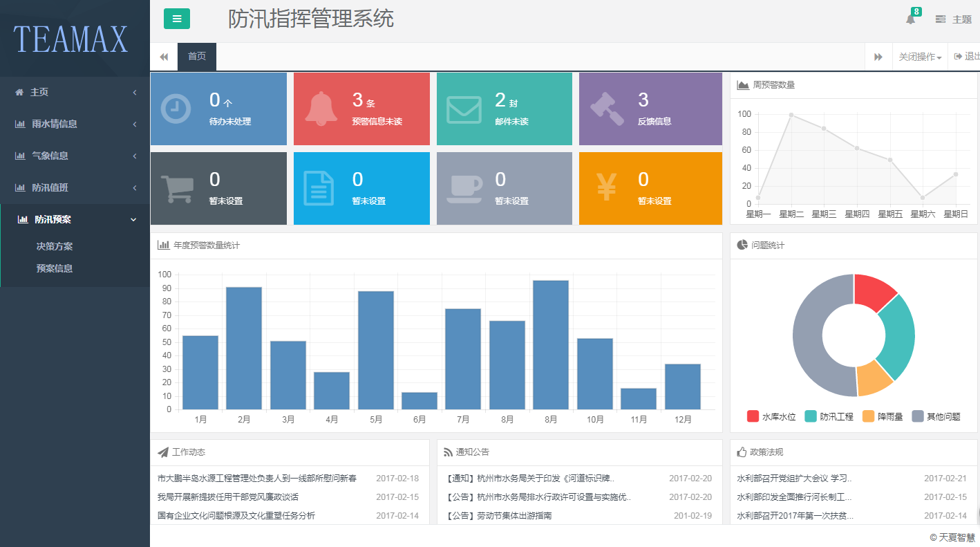Click the Yen symbol on the orange tile
The width and height of the screenshot is (980, 547).
(606, 188)
